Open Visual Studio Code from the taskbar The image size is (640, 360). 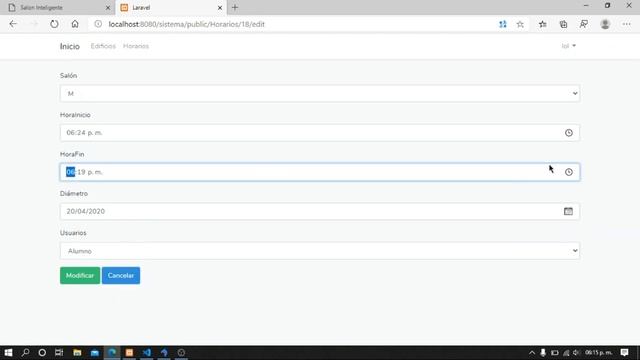pos(147,352)
